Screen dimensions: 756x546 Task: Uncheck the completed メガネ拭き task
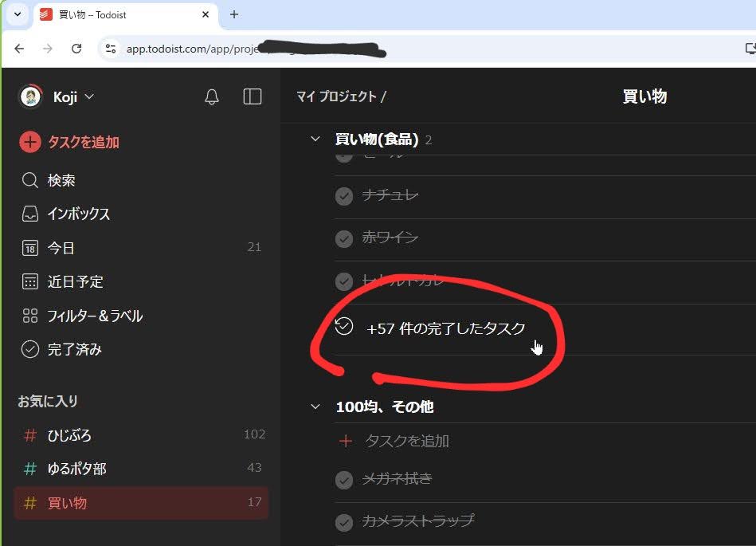coord(344,479)
